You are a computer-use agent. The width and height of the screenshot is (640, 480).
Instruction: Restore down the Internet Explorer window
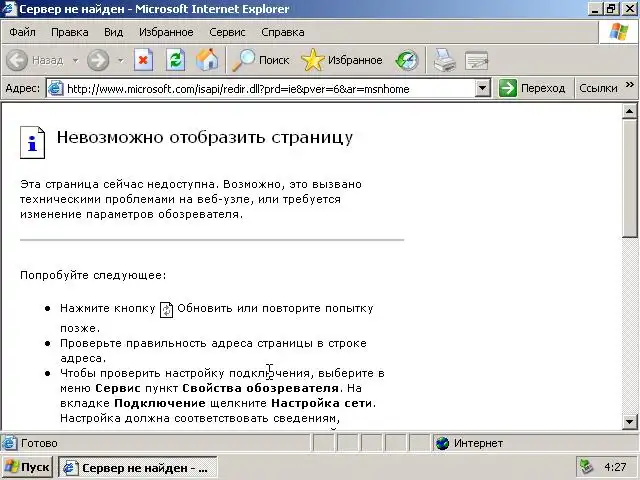coord(611,9)
